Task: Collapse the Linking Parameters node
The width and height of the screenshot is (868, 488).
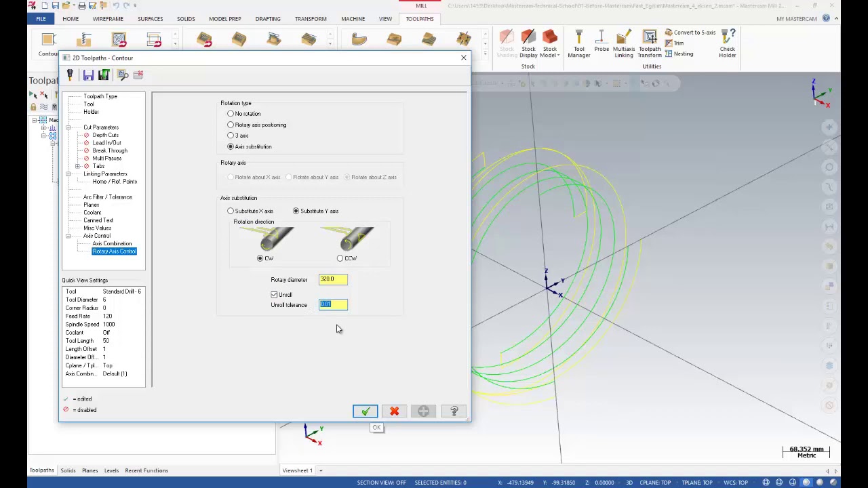Action: point(68,174)
